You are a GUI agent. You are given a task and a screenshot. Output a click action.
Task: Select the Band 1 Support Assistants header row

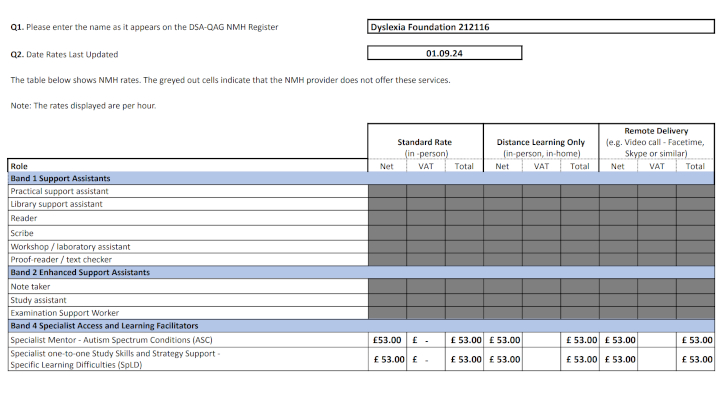point(361,178)
